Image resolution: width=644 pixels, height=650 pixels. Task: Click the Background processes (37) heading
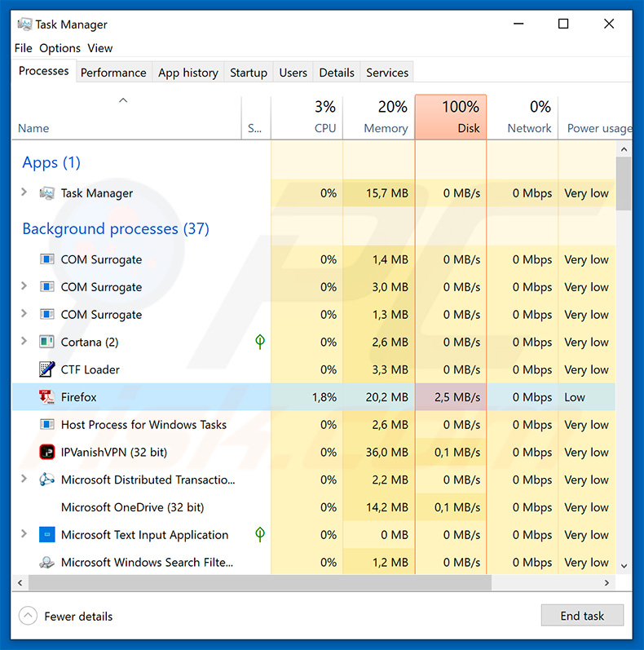[116, 229]
